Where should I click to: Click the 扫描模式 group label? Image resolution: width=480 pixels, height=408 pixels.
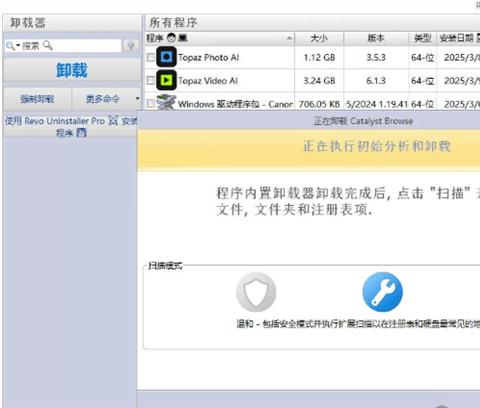pyautogui.click(x=165, y=266)
